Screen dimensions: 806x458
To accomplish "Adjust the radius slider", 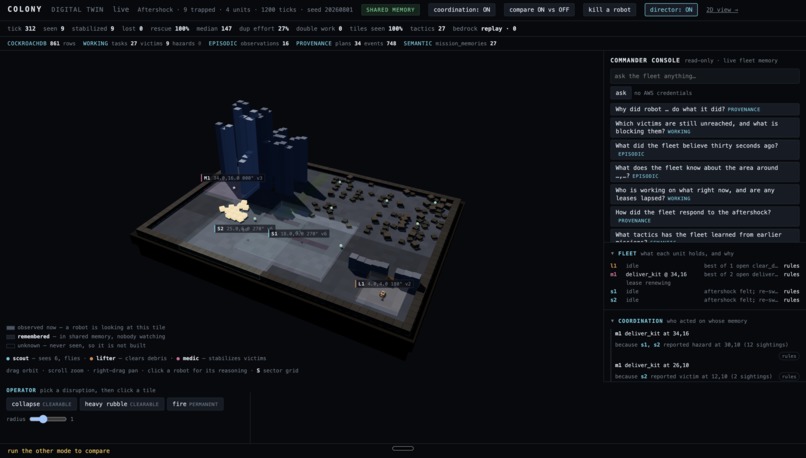I will (x=48, y=419).
